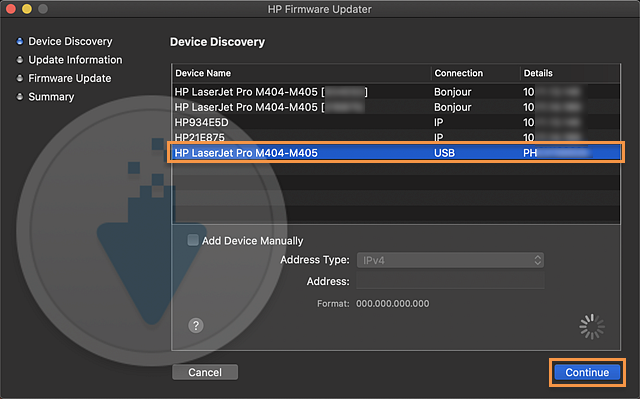Enable the Add Device Manually checkbox
The height and width of the screenshot is (399, 640).
(193, 240)
